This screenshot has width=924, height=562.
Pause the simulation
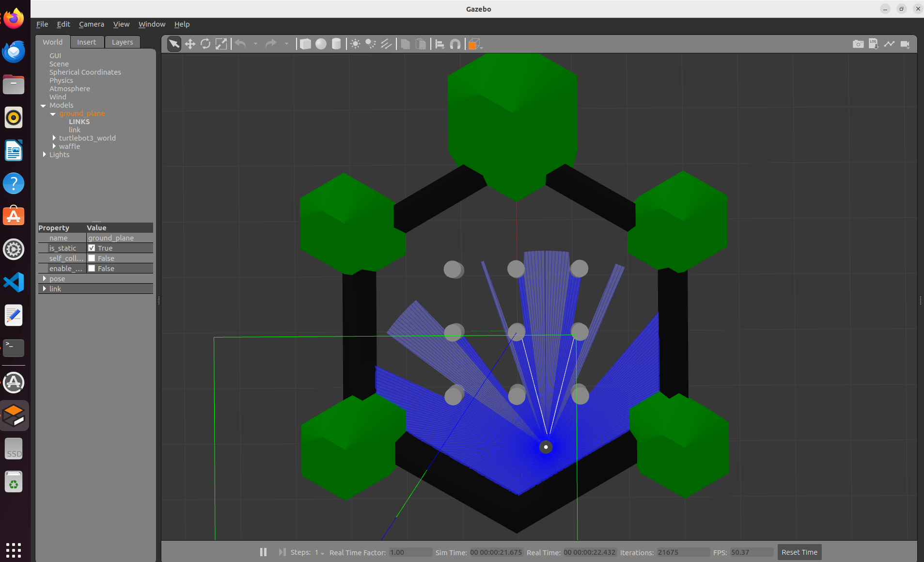tap(263, 552)
